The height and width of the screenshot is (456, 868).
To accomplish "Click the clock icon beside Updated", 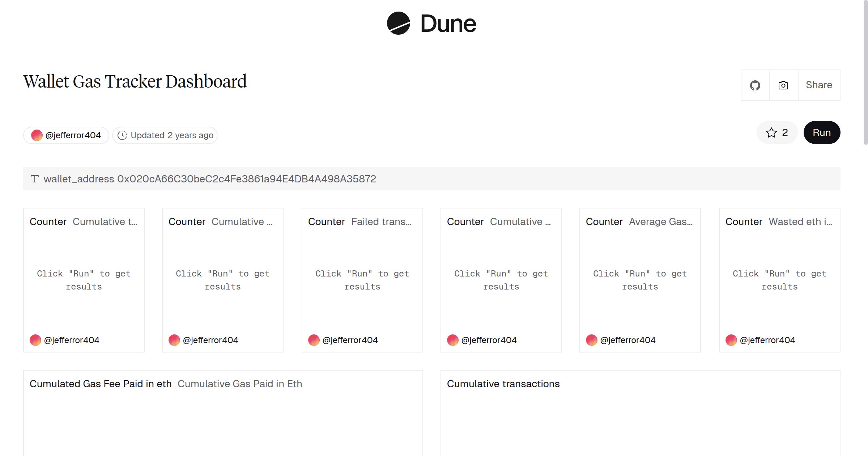I will (x=122, y=135).
